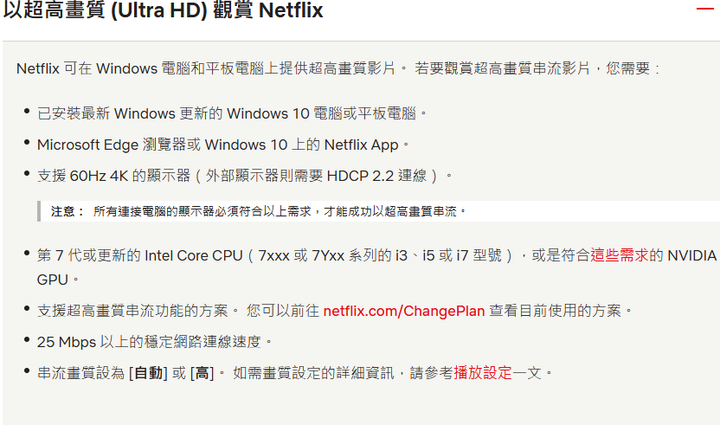
Task: Follow the netflix.com/ChangePlan link
Action: pyautogui.click(x=404, y=311)
